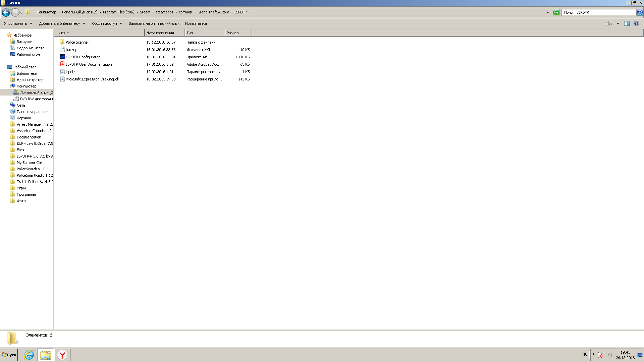Click the search magnifier icon
This screenshot has width=644, height=362.
[x=639, y=12]
